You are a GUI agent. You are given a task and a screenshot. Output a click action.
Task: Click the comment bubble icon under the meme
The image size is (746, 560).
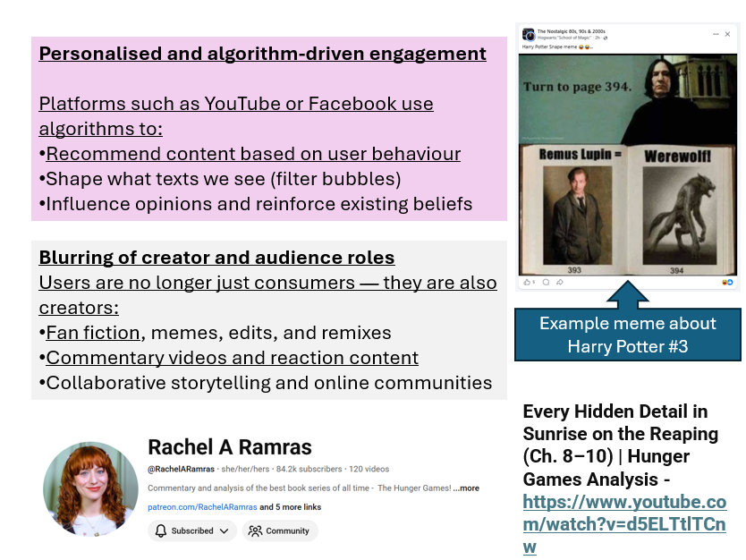click(546, 282)
